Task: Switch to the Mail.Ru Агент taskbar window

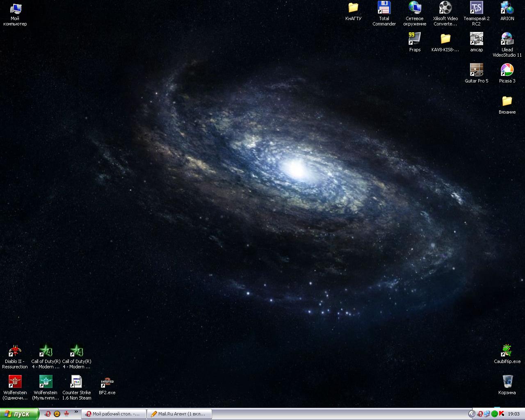Action: point(180,414)
